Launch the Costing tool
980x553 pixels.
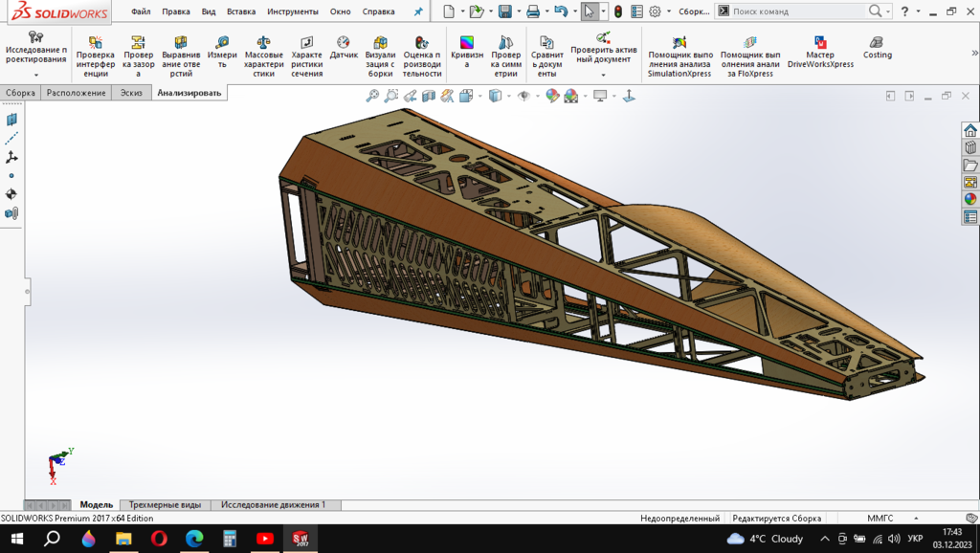pos(877,49)
